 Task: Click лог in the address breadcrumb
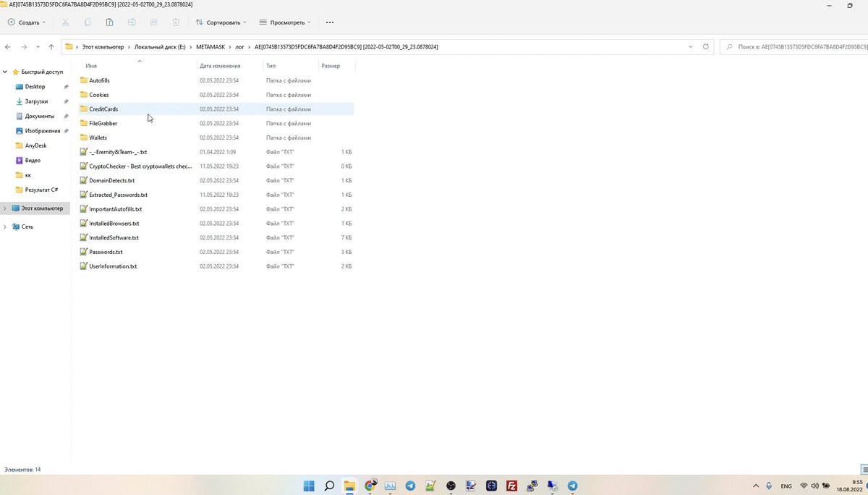click(x=240, y=47)
